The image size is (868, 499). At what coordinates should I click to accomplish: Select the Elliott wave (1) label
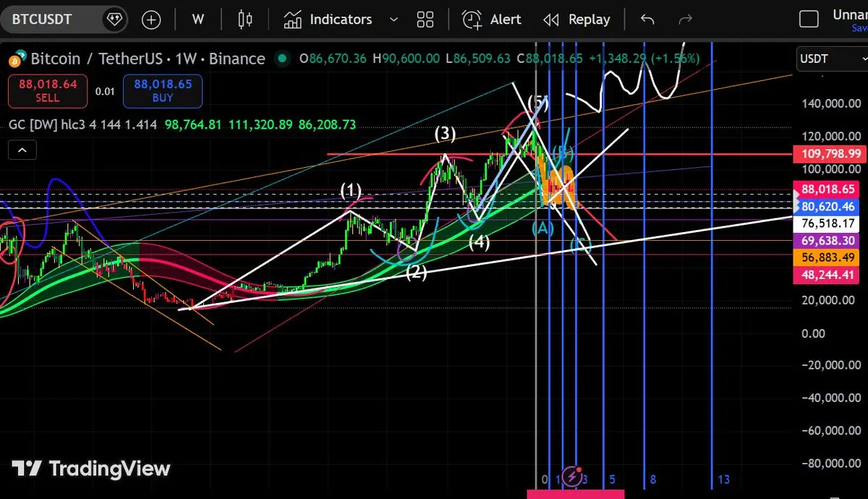pyautogui.click(x=351, y=191)
